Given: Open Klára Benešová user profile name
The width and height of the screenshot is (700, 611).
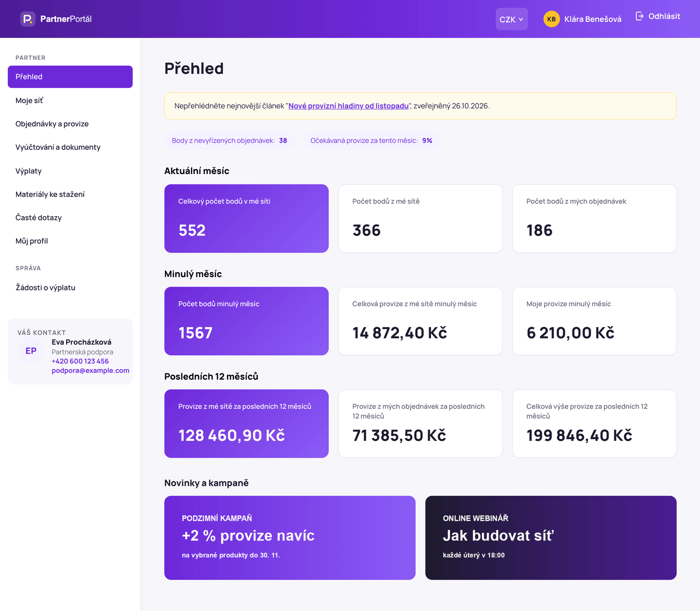Looking at the screenshot, I should pyautogui.click(x=593, y=19).
